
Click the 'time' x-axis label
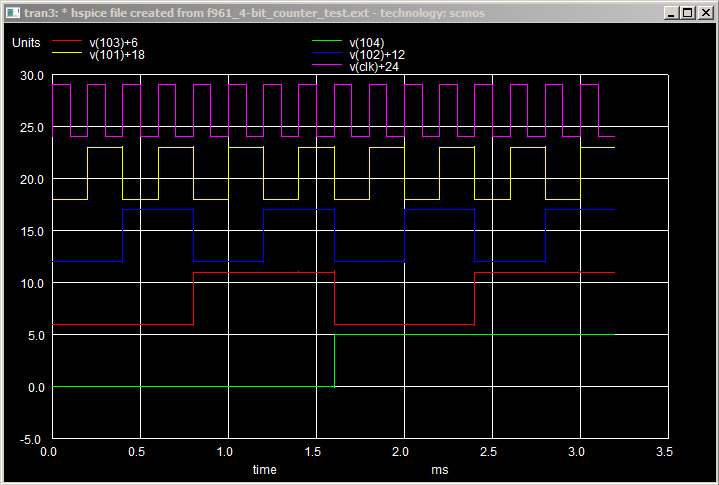point(264,469)
